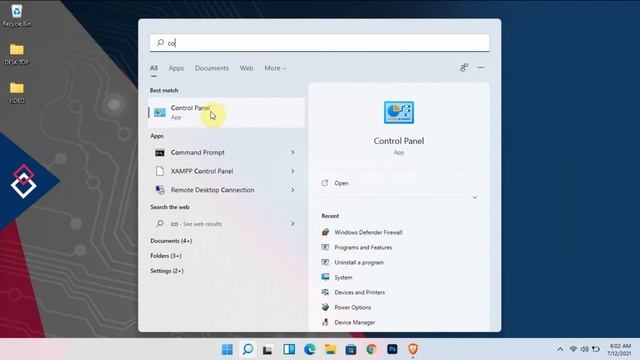
Task: Click the clock and date in taskbar
Action: click(x=620, y=350)
